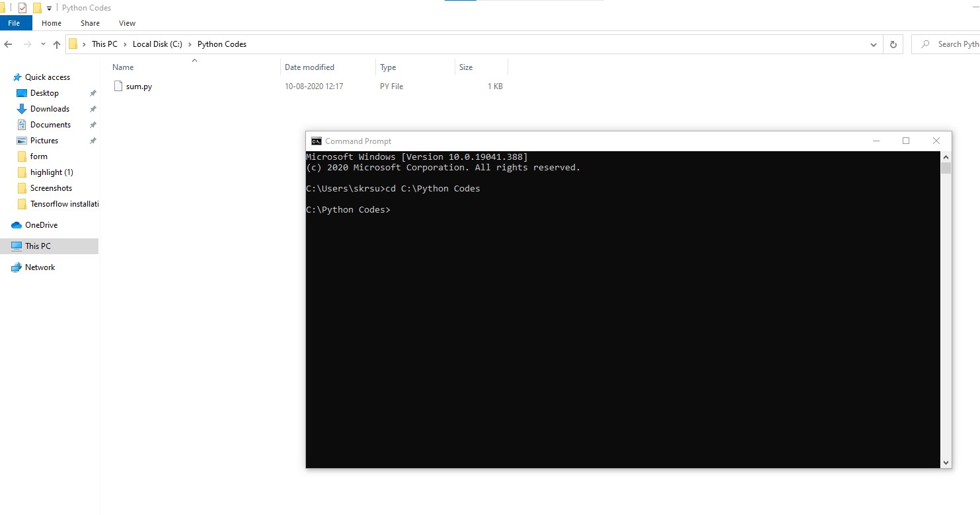
Task: Close the Command Prompt window
Action: [936, 141]
